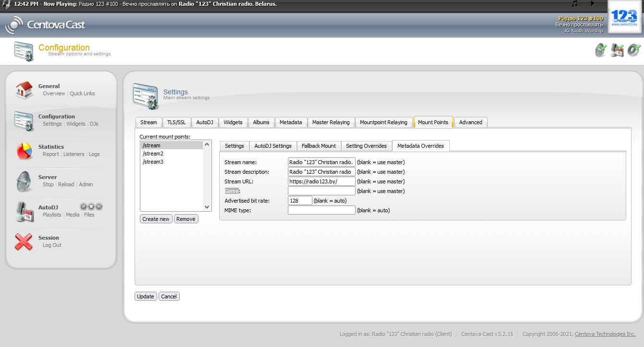Open the AutoDJ Settings sub-tab

coord(272,146)
